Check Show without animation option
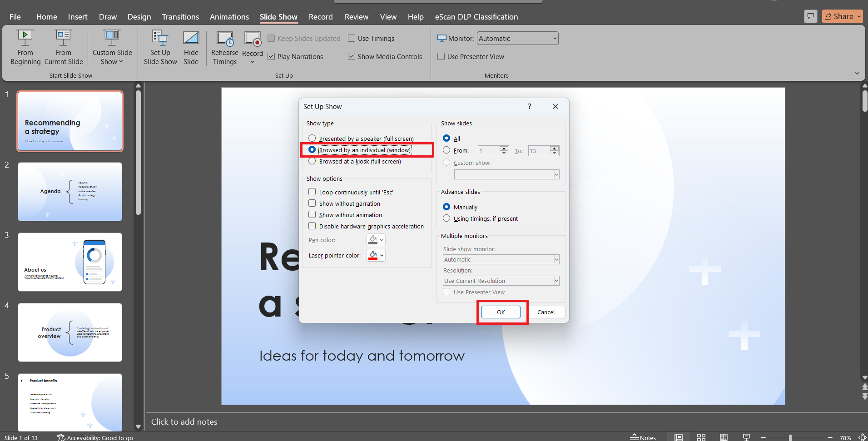The image size is (868, 441). pos(312,215)
